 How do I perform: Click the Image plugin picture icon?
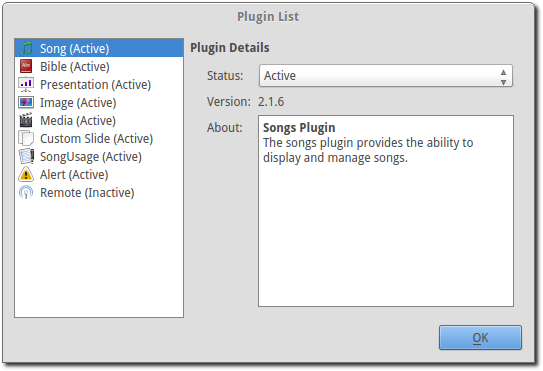(26, 102)
